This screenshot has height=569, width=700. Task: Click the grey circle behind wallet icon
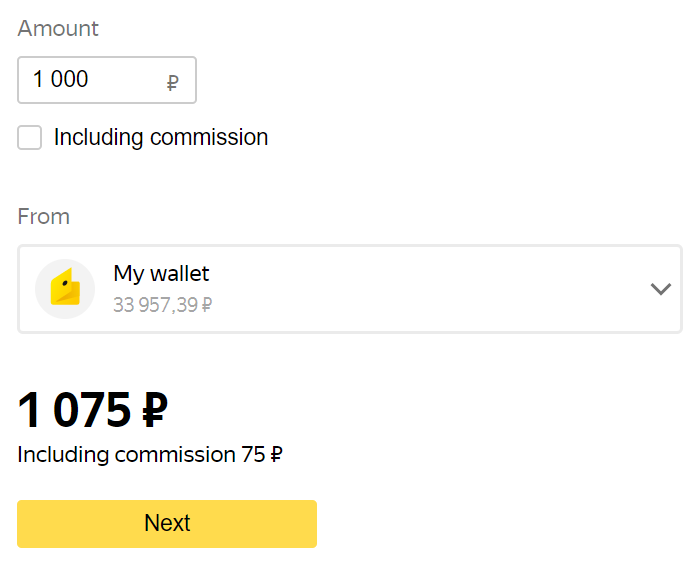coord(65,289)
